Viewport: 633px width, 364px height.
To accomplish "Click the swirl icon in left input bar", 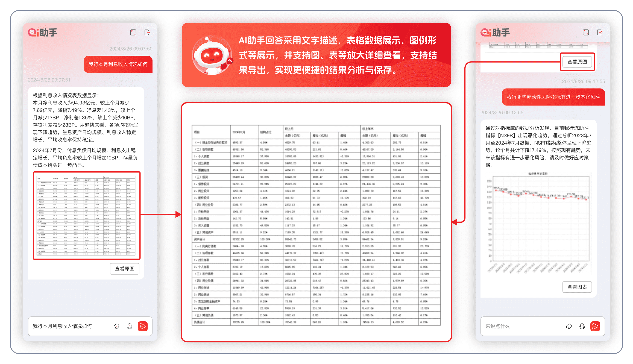I will pyautogui.click(x=116, y=326).
